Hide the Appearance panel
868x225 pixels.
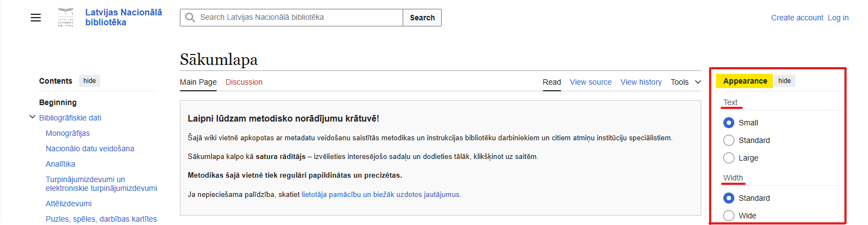[784, 81]
